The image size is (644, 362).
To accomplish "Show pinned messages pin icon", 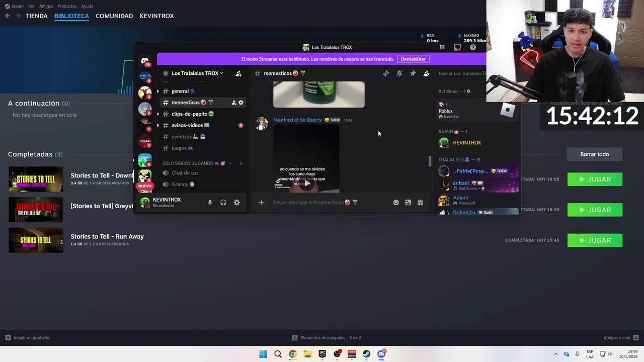I will [413, 73].
